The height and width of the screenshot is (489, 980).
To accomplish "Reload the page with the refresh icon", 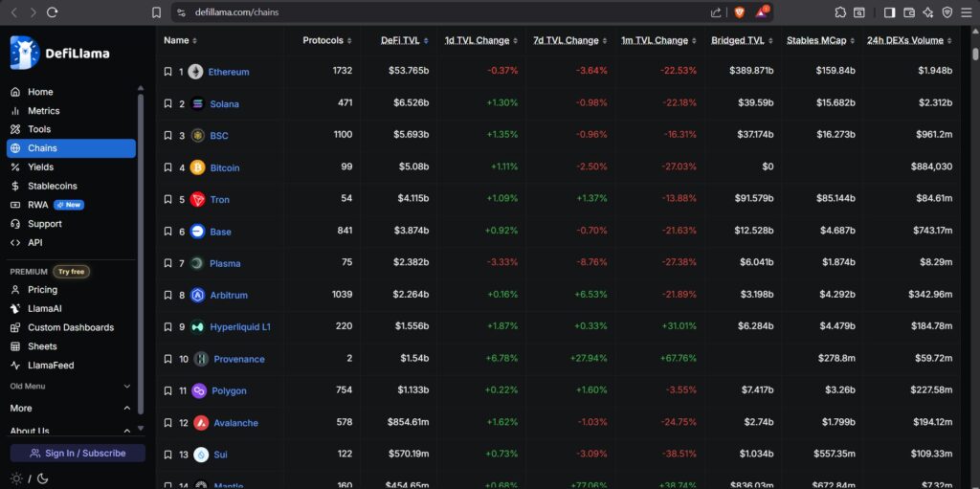I will click(53, 12).
